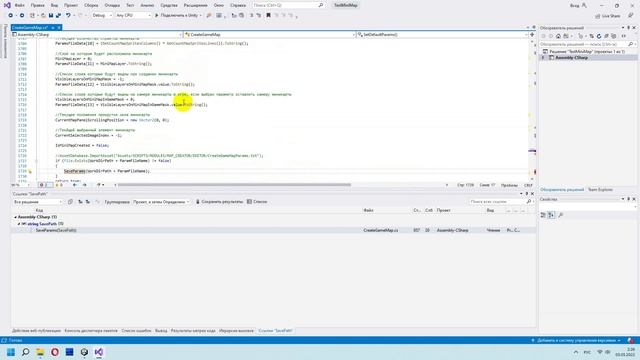This screenshot has width=640, height=360.
Task: Click the property pages wrench icon
Action: point(560,215)
